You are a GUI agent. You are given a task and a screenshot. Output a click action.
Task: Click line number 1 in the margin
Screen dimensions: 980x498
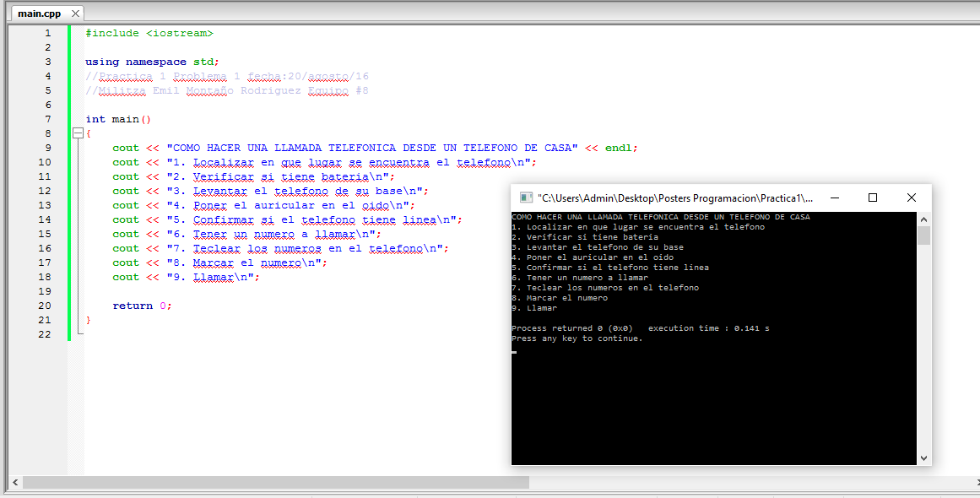point(47,32)
